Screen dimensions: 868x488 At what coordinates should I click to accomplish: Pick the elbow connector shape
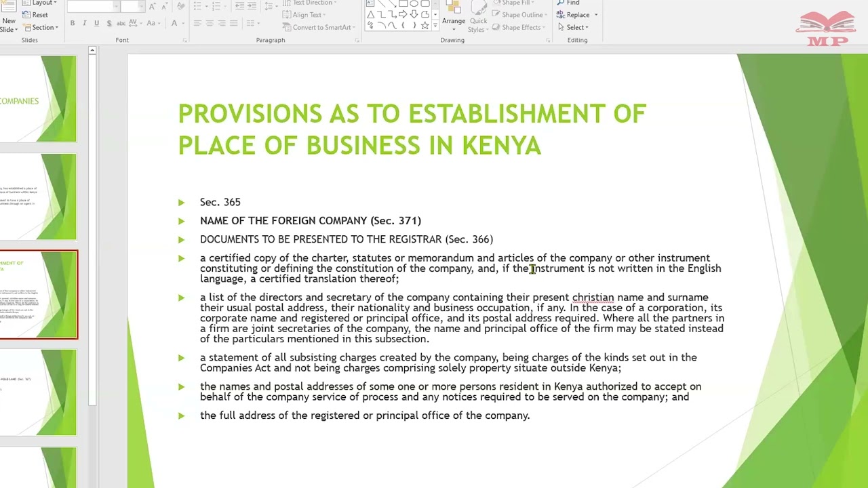tap(382, 14)
